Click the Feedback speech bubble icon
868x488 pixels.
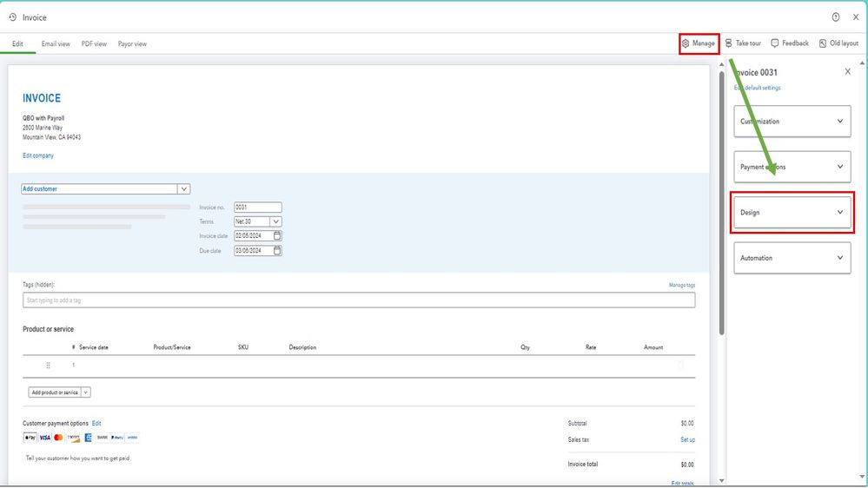pos(775,43)
